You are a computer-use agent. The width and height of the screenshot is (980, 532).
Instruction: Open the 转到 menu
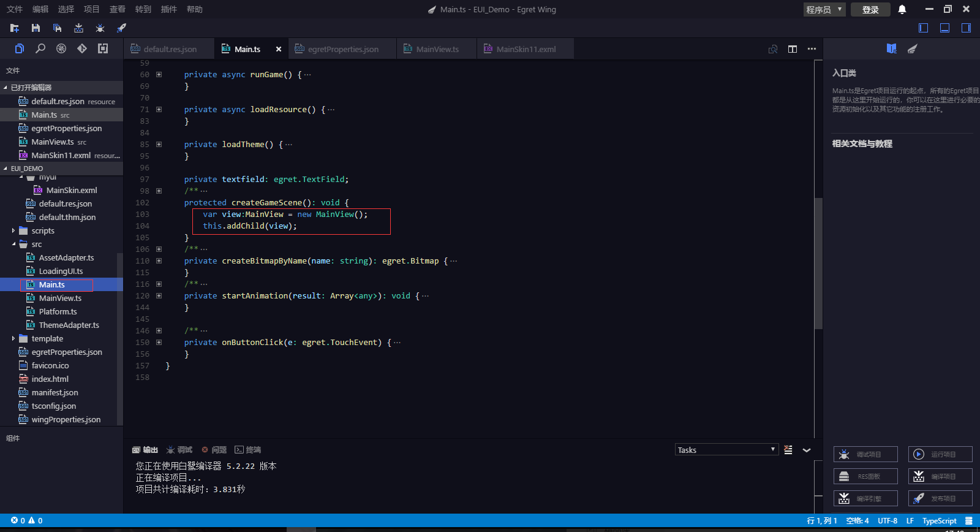click(x=143, y=9)
